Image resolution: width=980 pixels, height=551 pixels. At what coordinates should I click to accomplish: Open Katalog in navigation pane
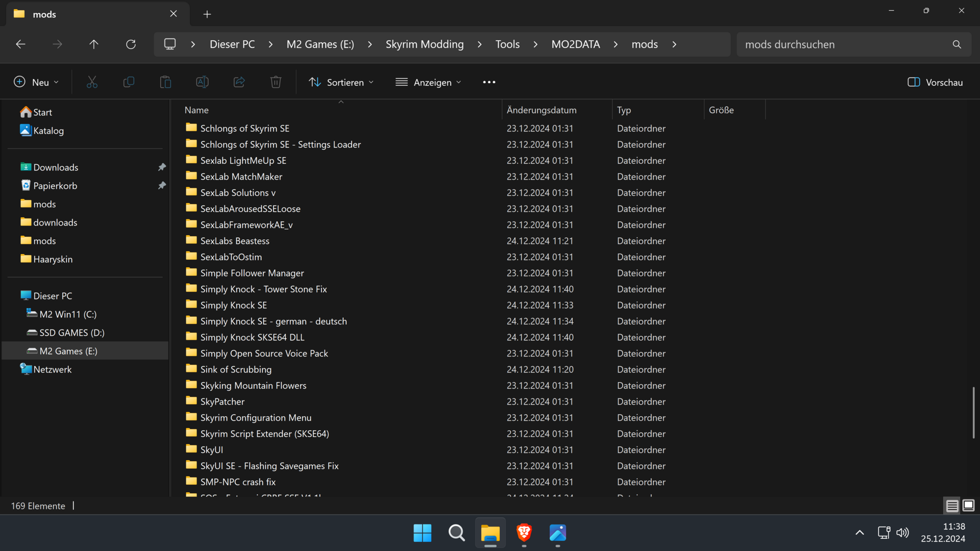[x=42, y=131]
